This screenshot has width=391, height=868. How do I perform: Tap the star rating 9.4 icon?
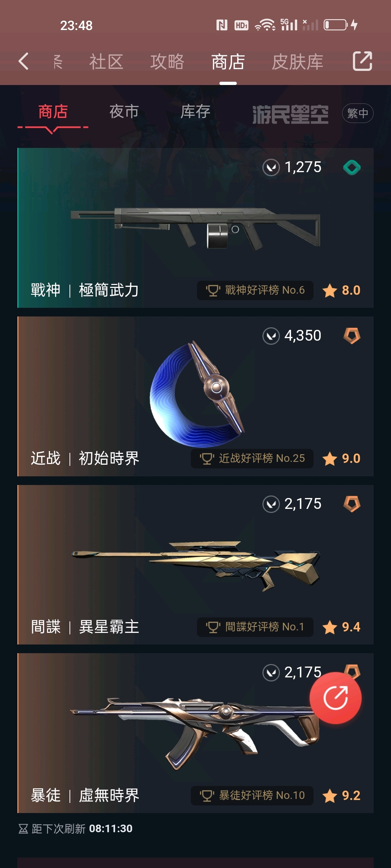[x=330, y=627]
